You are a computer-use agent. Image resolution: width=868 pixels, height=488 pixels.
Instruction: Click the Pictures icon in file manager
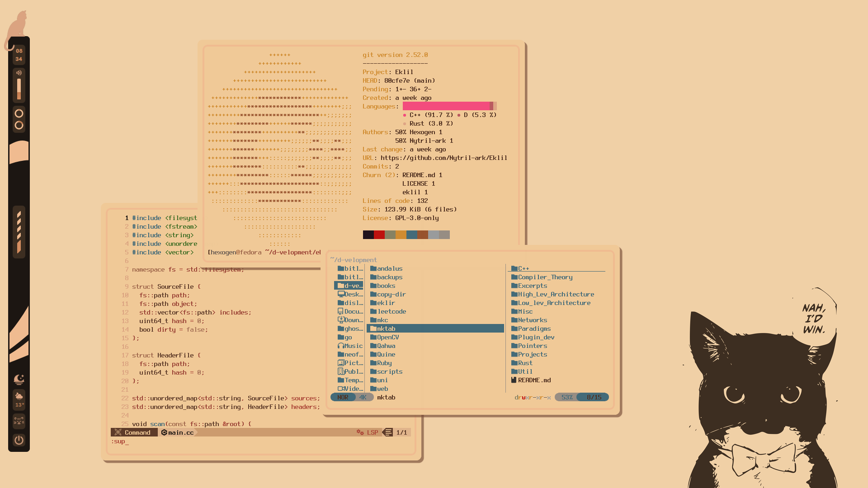341,363
